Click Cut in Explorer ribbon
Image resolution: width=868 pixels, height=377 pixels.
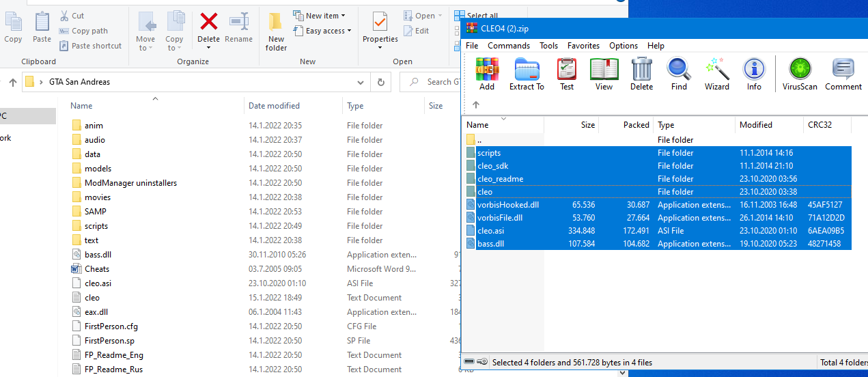[x=72, y=16]
